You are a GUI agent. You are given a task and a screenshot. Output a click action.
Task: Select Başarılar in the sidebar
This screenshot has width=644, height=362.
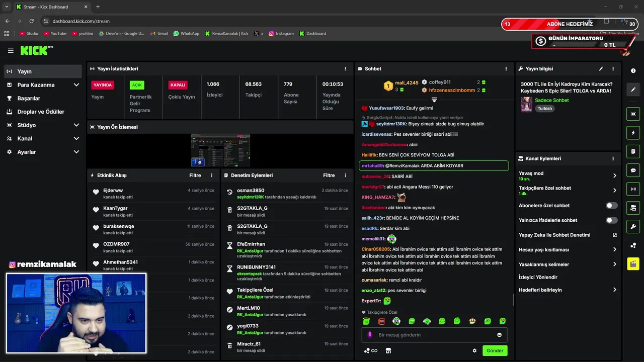coord(43,99)
